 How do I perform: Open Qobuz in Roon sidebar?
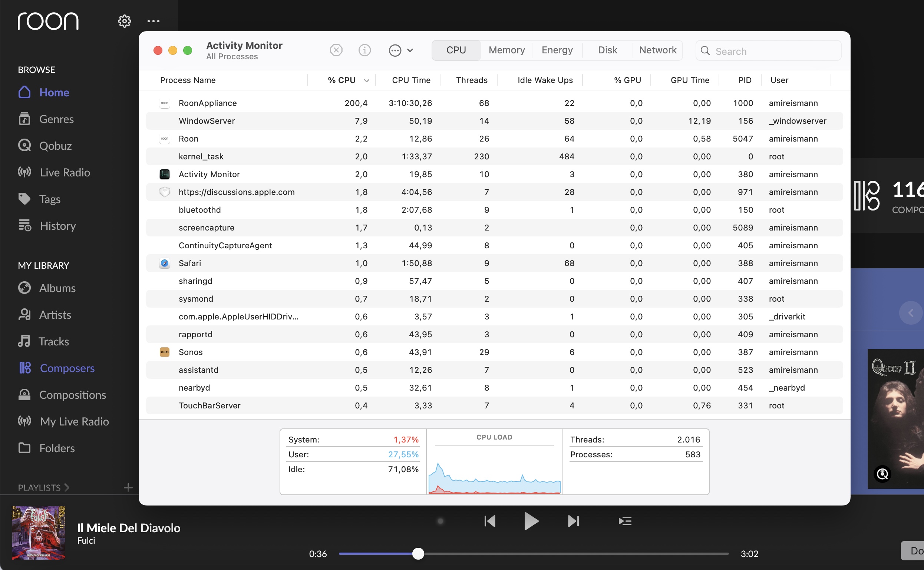click(x=45, y=146)
